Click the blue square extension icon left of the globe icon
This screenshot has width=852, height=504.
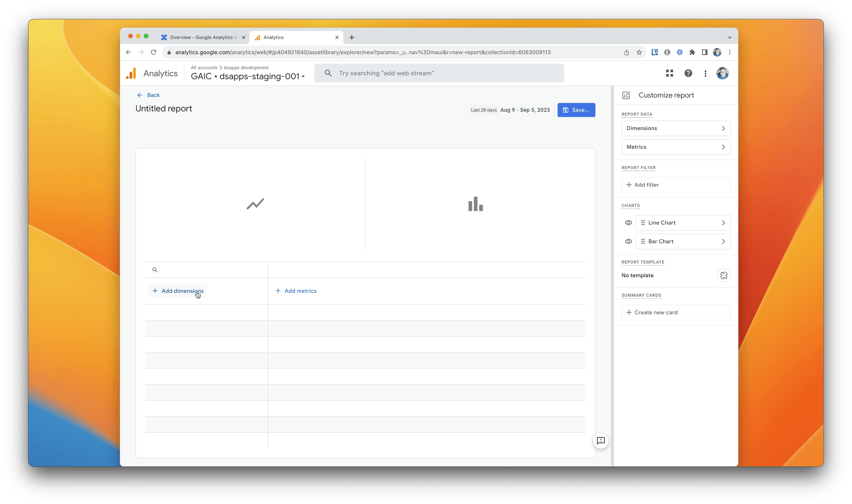pos(655,52)
